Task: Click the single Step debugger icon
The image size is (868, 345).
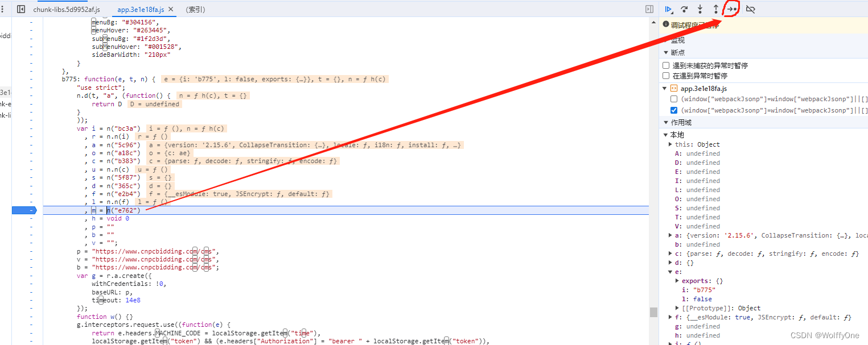Action: 732,9
